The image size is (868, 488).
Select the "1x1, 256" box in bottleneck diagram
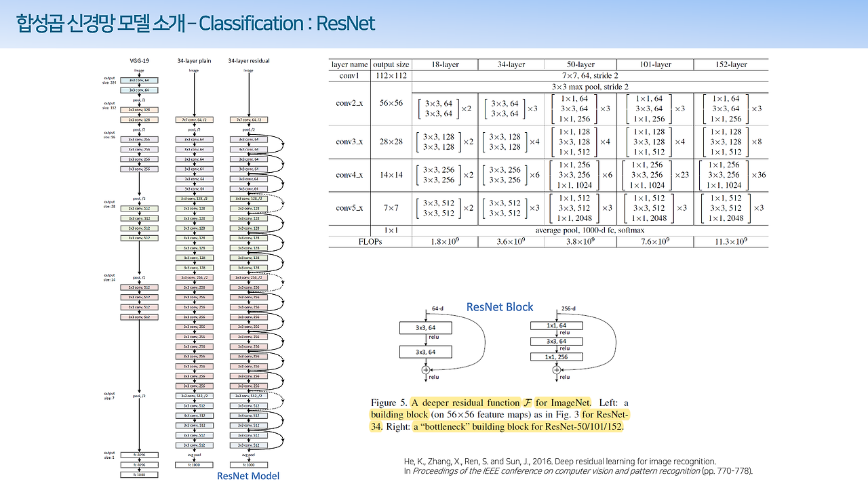pyautogui.click(x=556, y=357)
